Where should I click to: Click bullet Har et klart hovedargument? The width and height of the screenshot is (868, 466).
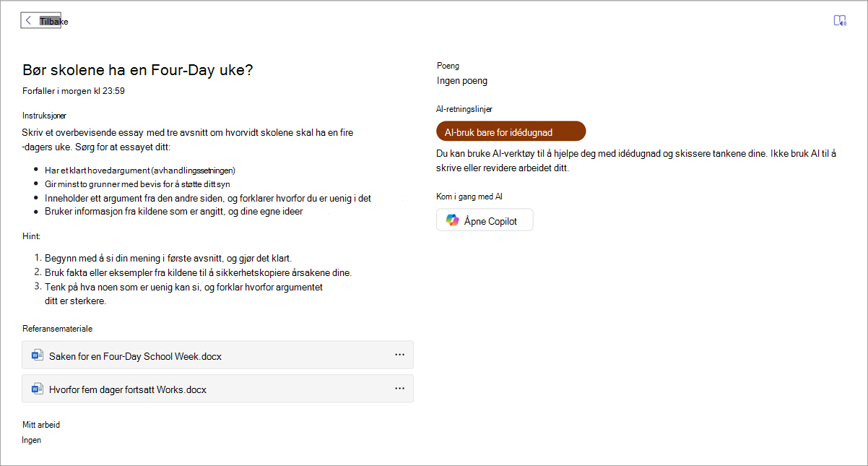click(x=140, y=171)
